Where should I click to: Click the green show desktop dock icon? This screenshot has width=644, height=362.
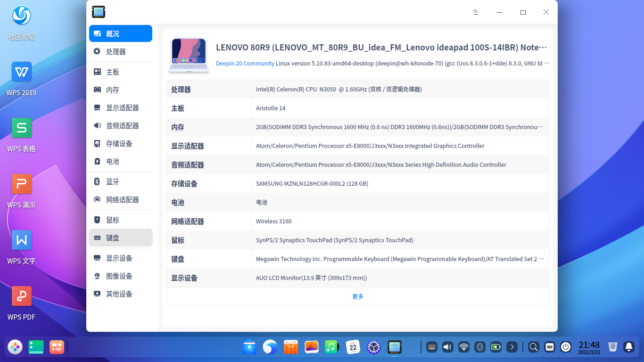coord(36,347)
